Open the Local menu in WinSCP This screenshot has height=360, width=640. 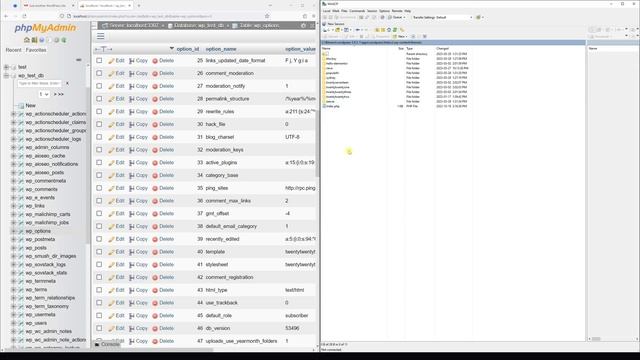327,11
